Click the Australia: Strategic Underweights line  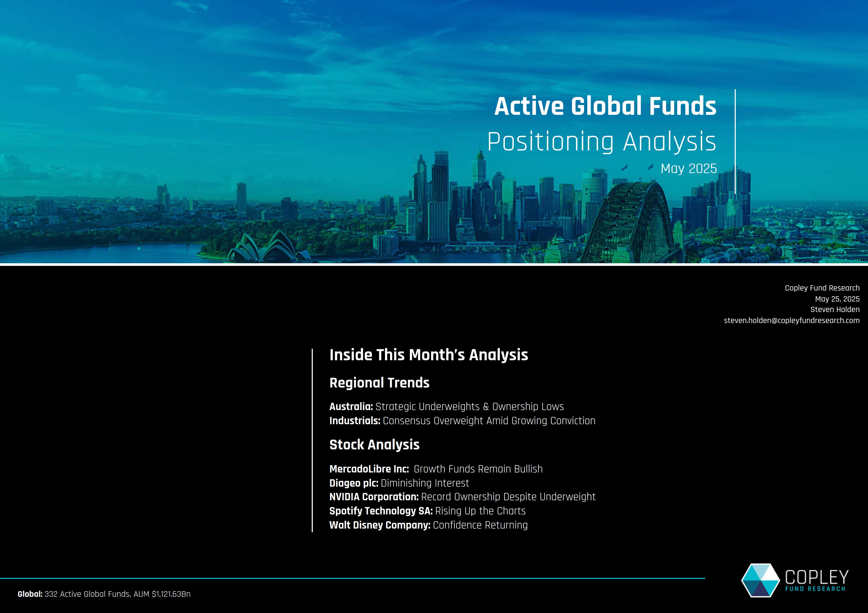[x=447, y=406]
